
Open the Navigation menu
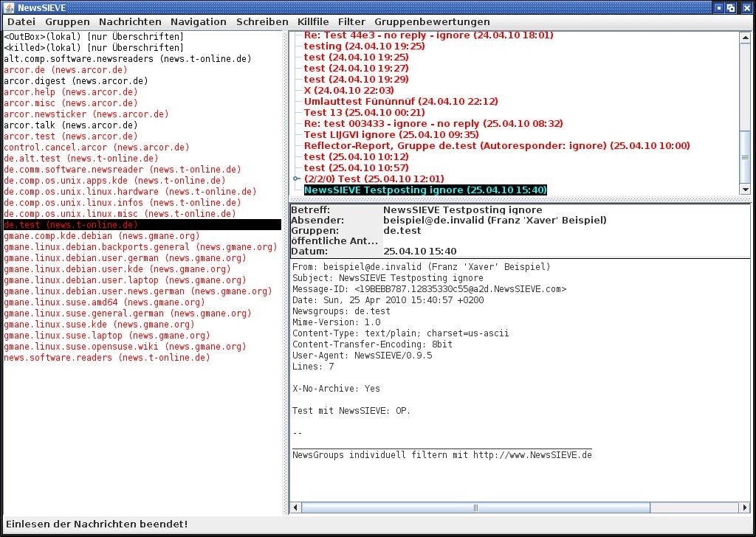pyautogui.click(x=198, y=21)
